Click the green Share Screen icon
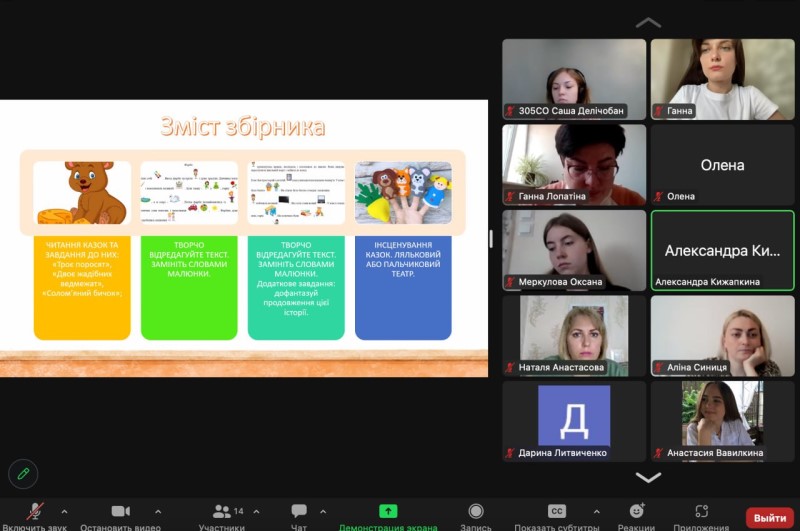The height and width of the screenshot is (531, 800). (388, 511)
